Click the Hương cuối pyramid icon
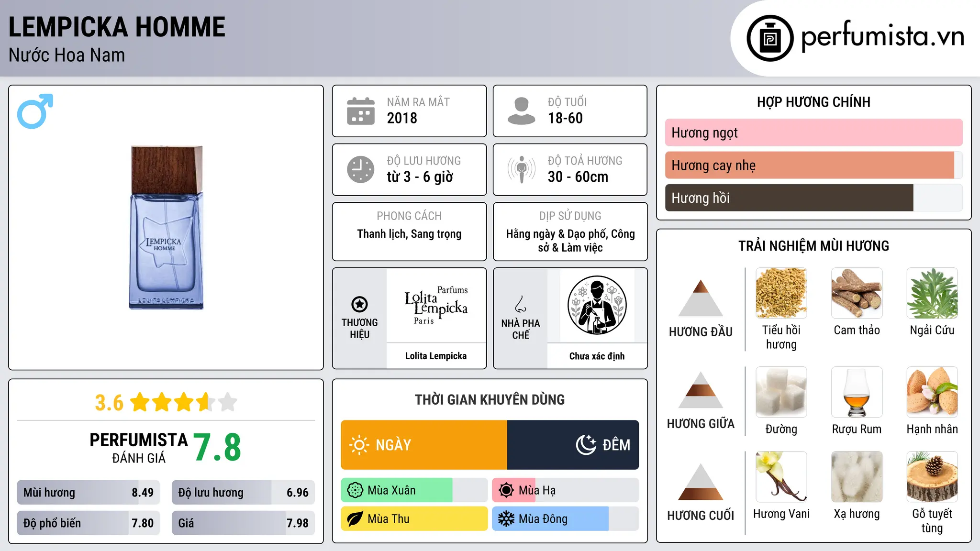This screenshot has width=980, height=551. pos(701,482)
